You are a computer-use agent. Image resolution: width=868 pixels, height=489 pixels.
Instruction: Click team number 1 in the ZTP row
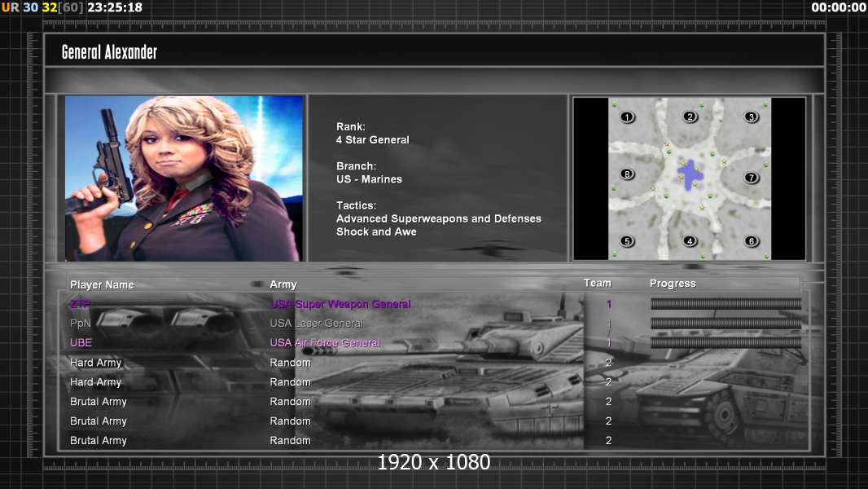[x=609, y=304]
